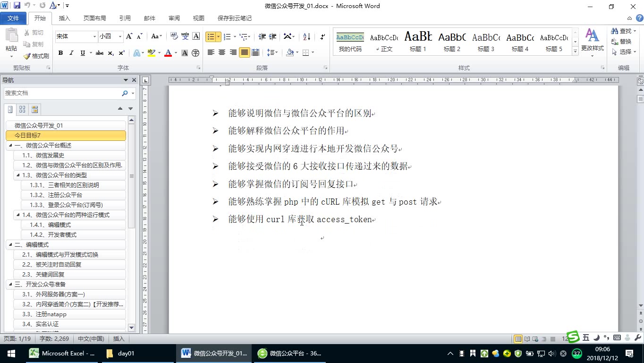Switch to the 审阅 ribbon tab
This screenshot has width=644, height=363.
(x=174, y=18)
